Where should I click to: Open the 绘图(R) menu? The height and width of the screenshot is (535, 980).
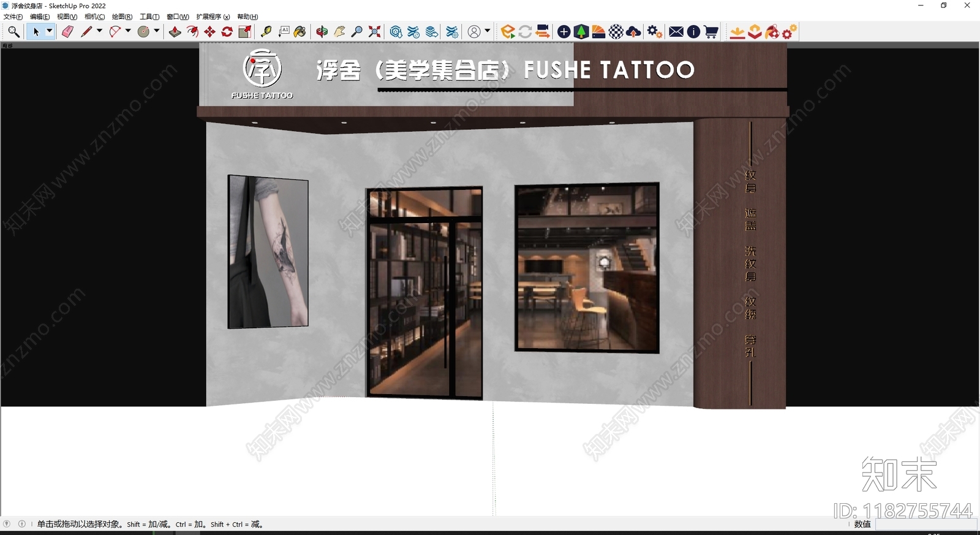pos(122,17)
